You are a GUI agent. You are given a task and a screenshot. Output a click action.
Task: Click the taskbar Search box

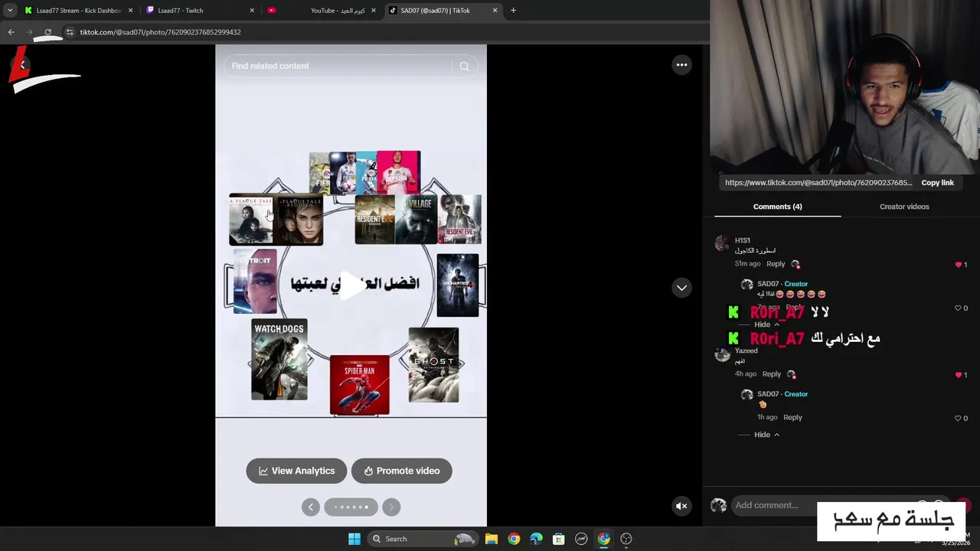(x=421, y=539)
